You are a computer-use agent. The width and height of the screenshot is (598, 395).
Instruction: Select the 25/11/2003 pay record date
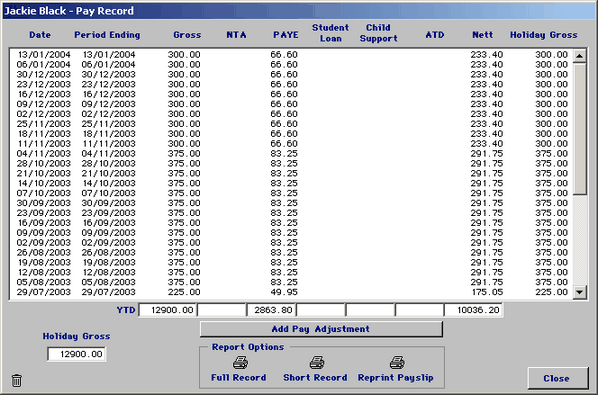[44, 124]
